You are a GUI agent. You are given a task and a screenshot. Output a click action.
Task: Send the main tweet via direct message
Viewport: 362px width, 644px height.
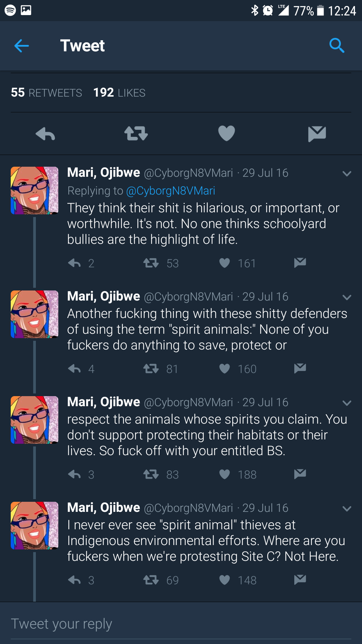317,134
